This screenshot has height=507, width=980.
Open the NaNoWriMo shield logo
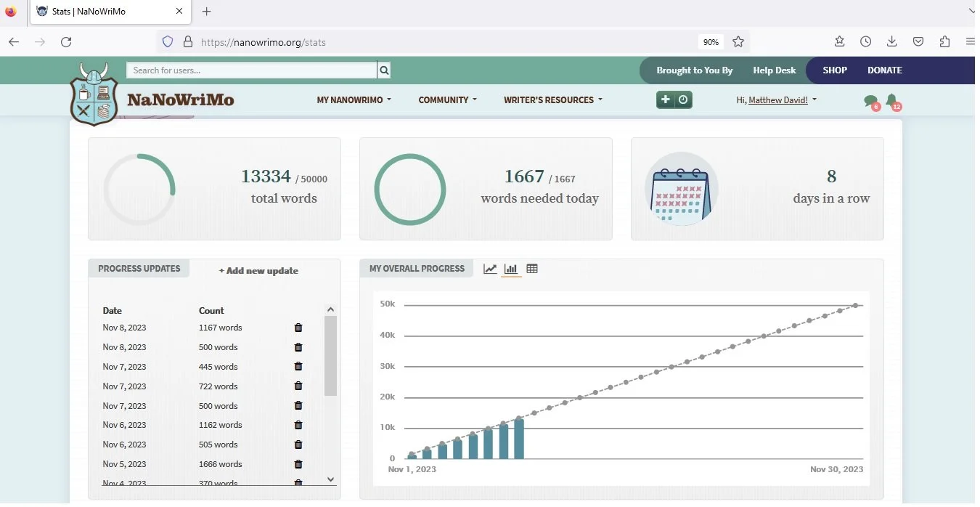[x=94, y=94]
